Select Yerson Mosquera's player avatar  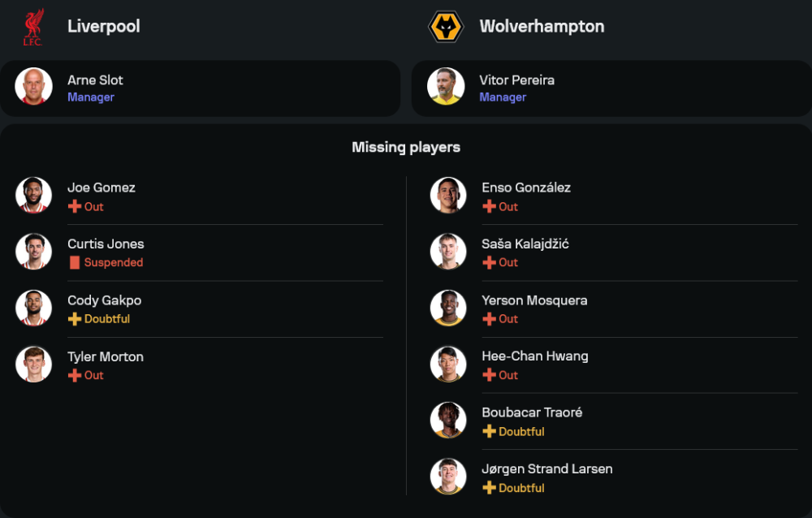[448, 309]
